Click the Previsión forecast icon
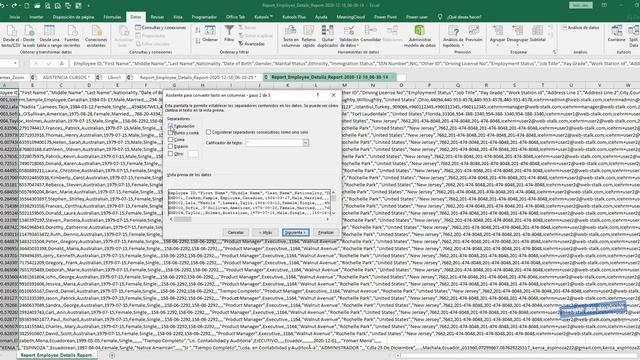Screen dimensions: 640x360 [x=473, y=33]
